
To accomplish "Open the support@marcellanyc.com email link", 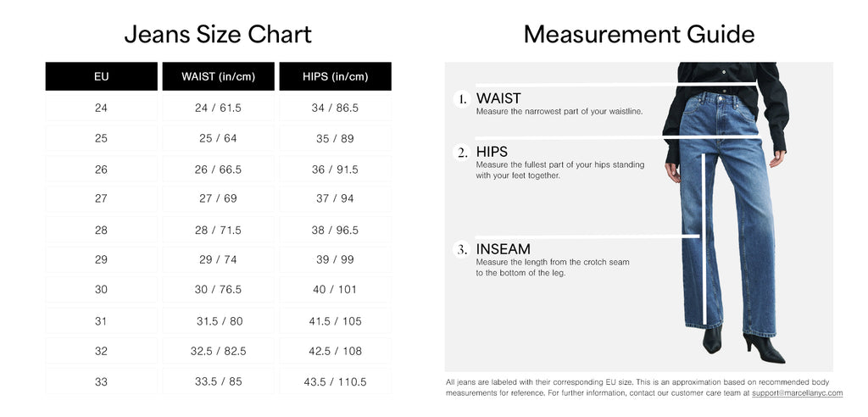I will click(797, 393).
